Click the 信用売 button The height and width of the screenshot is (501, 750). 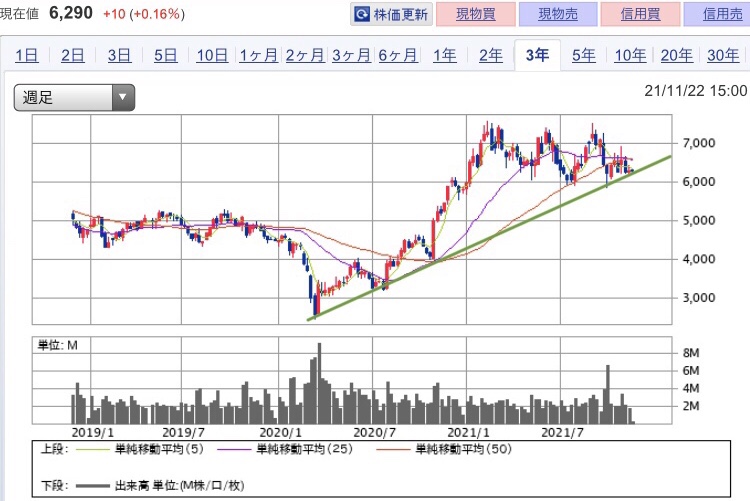(x=717, y=14)
